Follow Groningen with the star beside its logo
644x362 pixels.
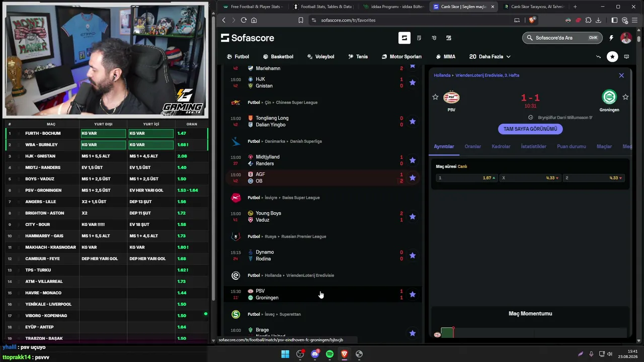(x=625, y=97)
